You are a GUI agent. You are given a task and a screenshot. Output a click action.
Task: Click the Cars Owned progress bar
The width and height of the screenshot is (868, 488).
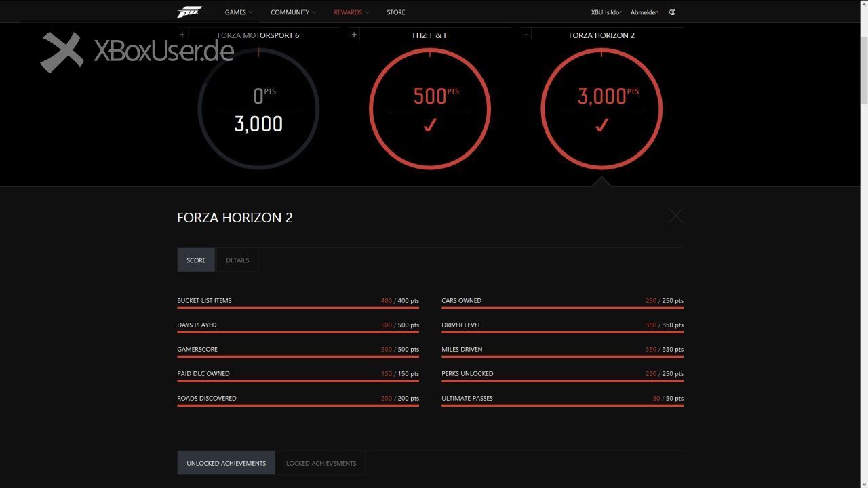coord(562,308)
